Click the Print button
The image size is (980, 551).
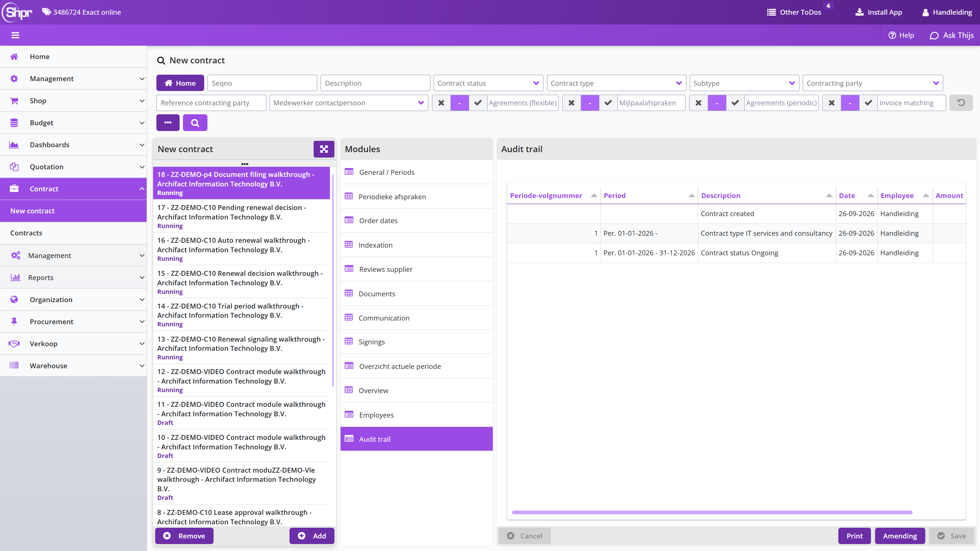click(854, 536)
